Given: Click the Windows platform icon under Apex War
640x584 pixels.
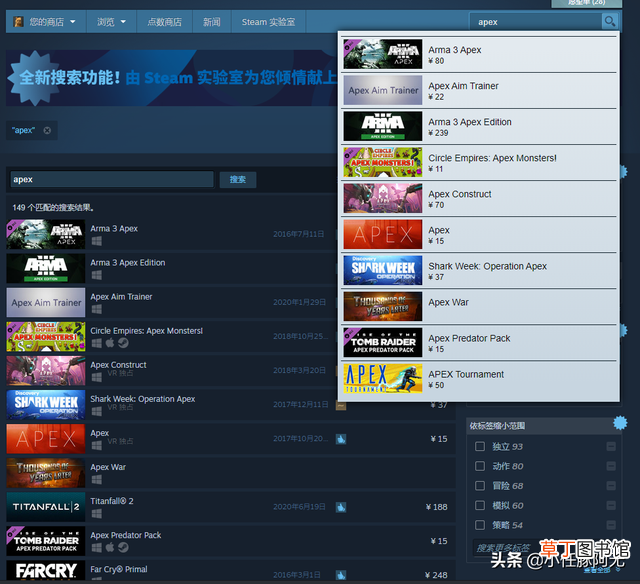Looking at the screenshot, I should point(97,480).
